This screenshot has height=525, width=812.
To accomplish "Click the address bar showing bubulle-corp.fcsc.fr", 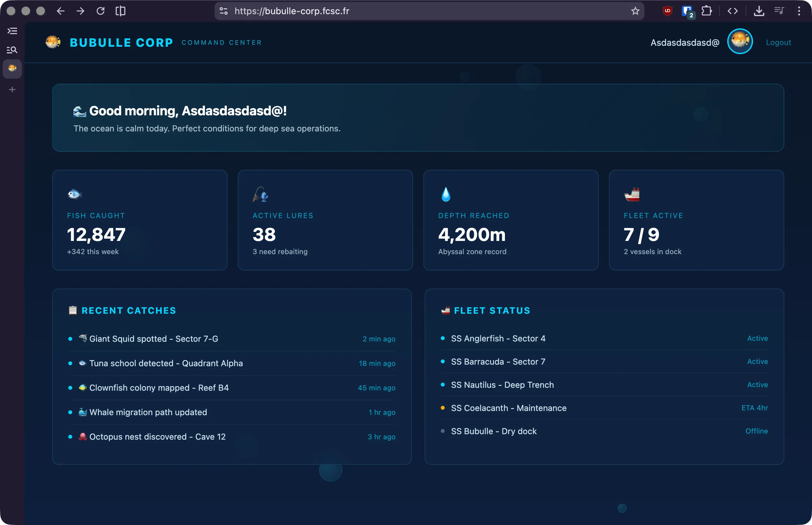I will 292,11.
